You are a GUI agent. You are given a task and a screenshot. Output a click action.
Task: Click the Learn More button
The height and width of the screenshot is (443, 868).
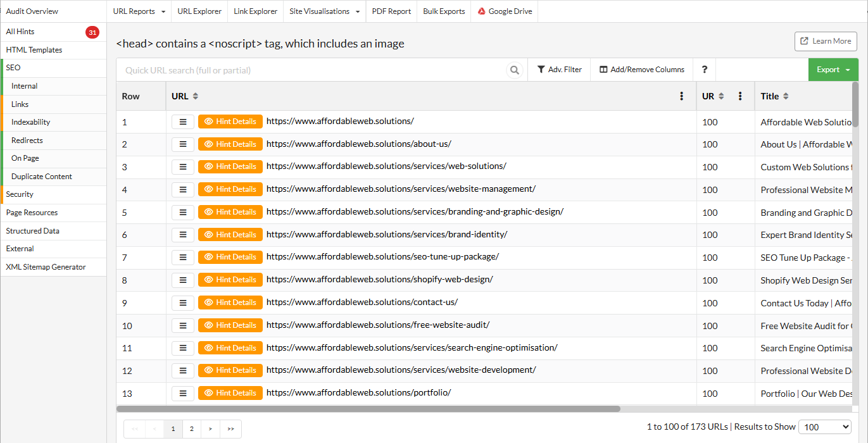point(825,41)
